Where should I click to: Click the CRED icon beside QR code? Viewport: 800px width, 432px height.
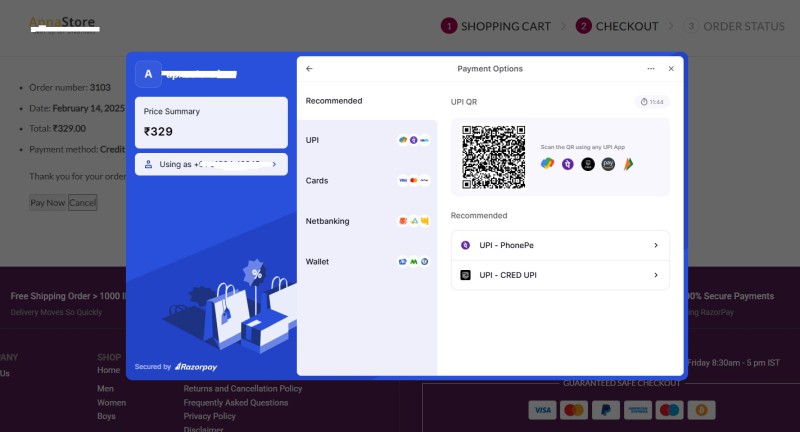tap(588, 164)
